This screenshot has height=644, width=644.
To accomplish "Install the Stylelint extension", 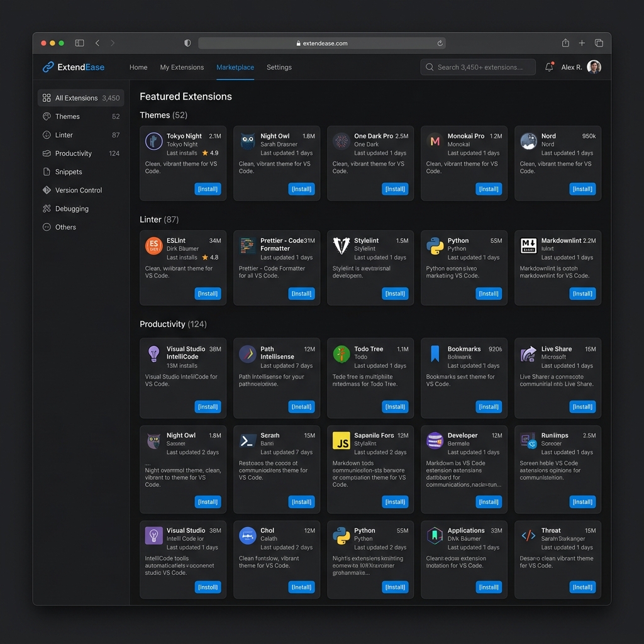I will click(x=395, y=294).
